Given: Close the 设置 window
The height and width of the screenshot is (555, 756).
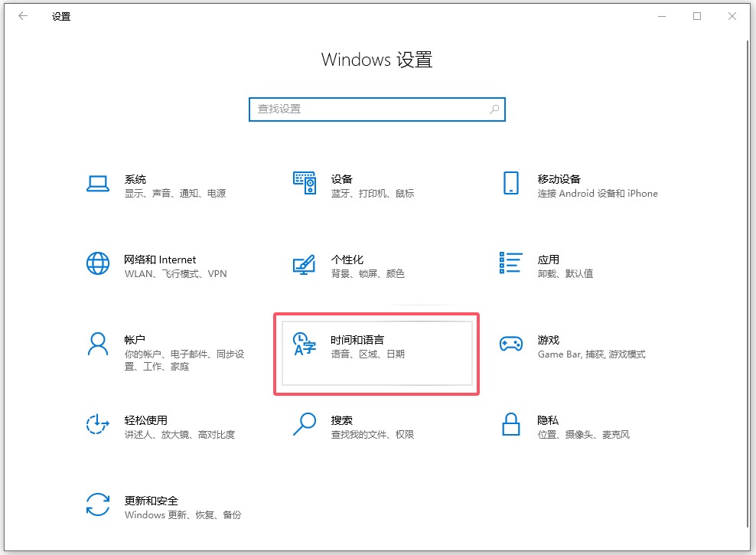Looking at the screenshot, I should (732, 16).
